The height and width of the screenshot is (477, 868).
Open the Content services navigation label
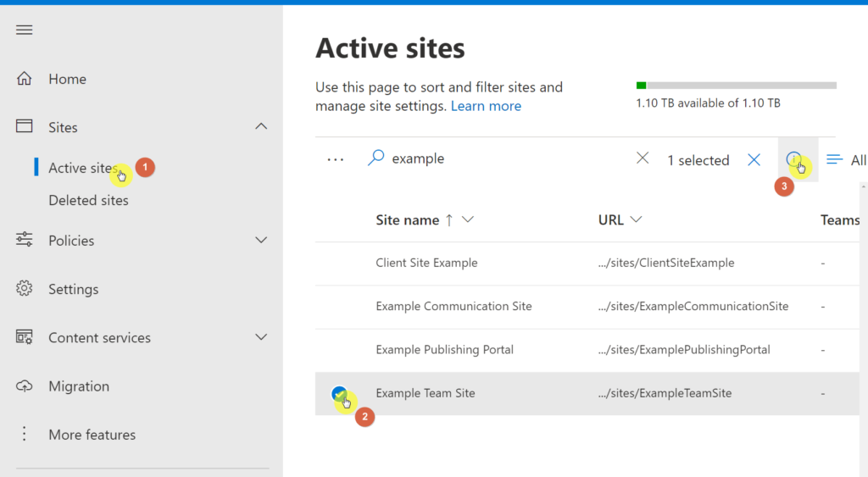[x=100, y=337]
